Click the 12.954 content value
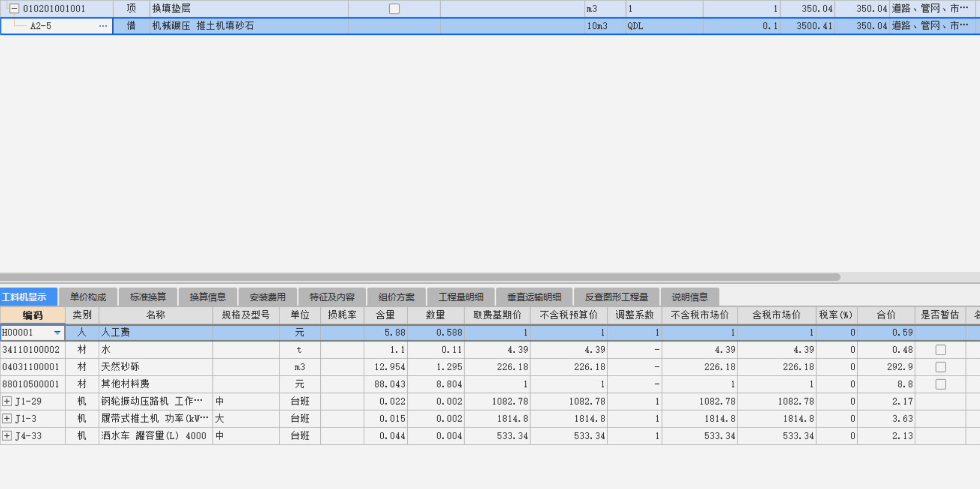980x489 pixels. click(386, 367)
